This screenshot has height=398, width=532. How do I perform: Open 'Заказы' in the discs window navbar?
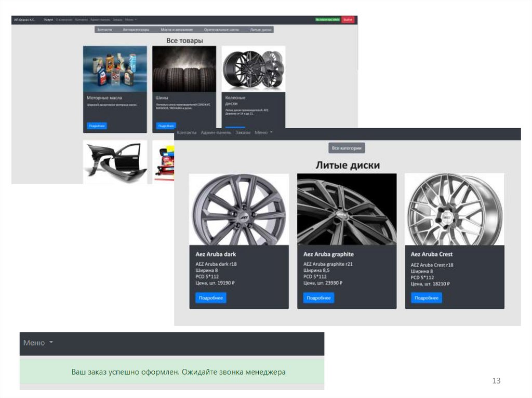point(243,132)
